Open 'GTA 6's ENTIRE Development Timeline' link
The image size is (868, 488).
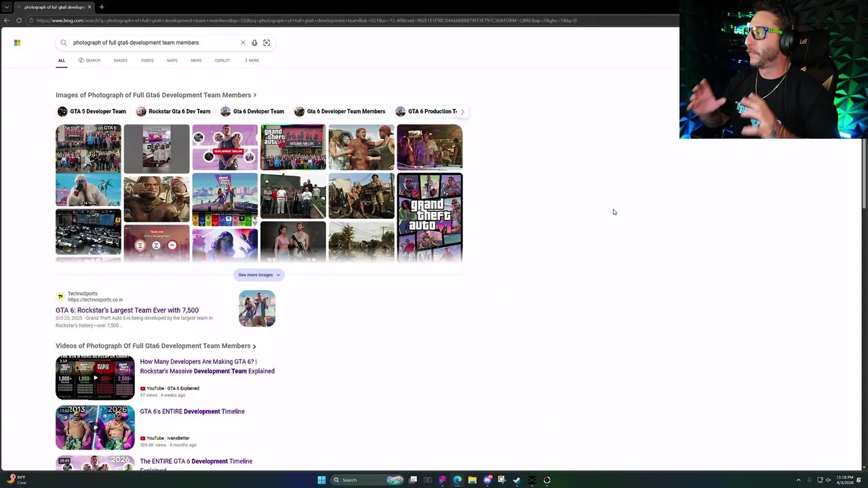(x=192, y=411)
